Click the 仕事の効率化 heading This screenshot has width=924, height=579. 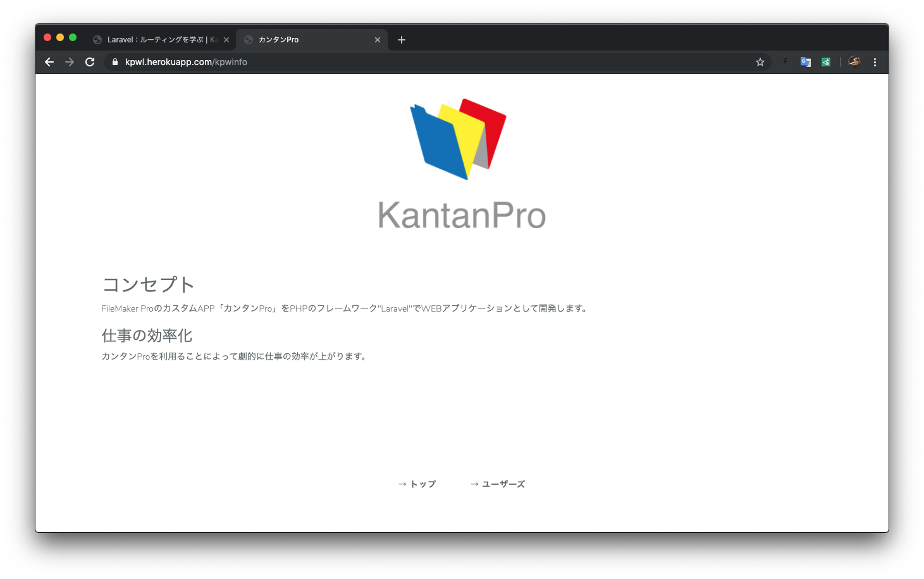pyautogui.click(x=147, y=336)
